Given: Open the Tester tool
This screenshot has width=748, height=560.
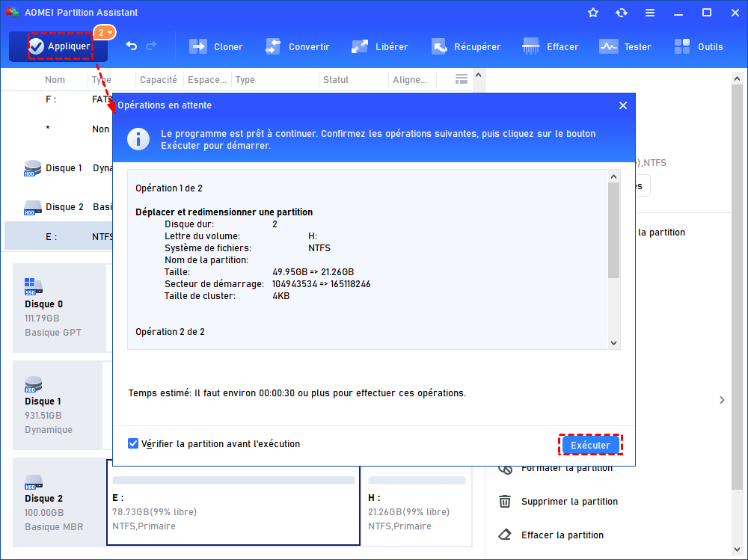Looking at the screenshot, I should tap(625, 47).
